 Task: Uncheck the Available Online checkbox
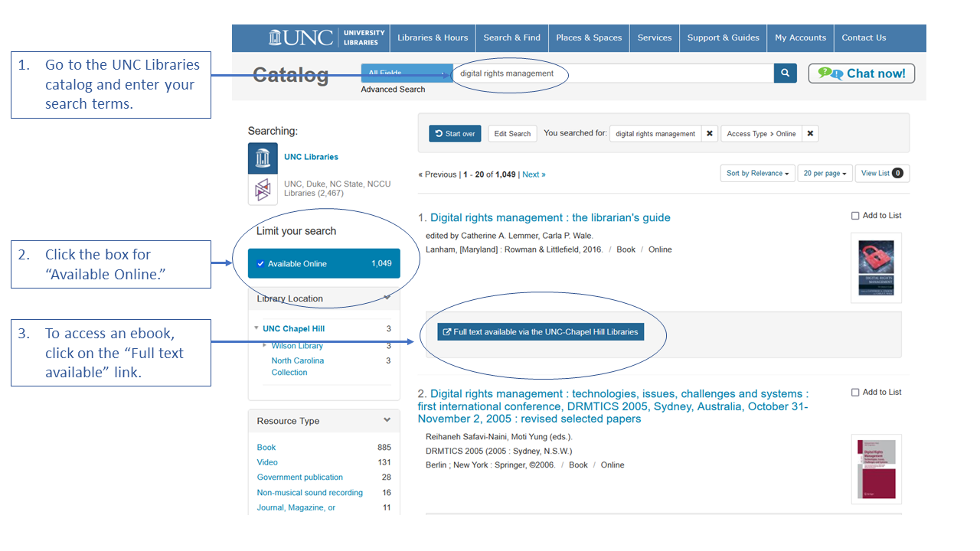(260, 264)
